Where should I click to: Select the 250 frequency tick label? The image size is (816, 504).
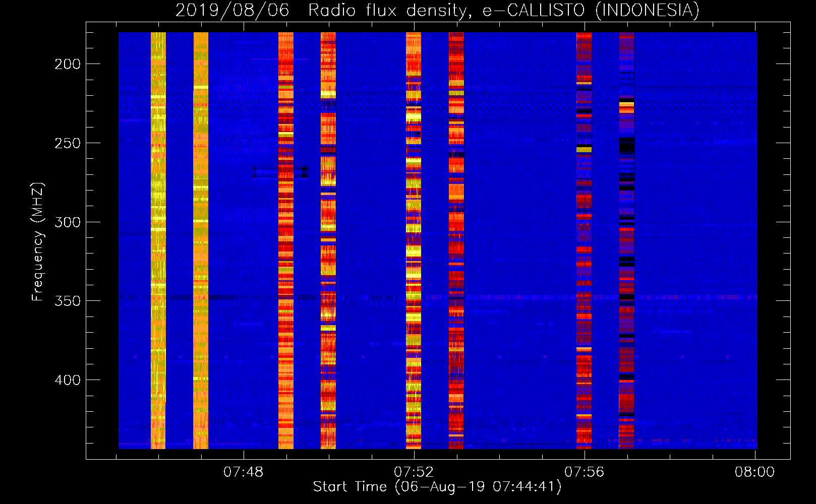(x=68, y=143)
